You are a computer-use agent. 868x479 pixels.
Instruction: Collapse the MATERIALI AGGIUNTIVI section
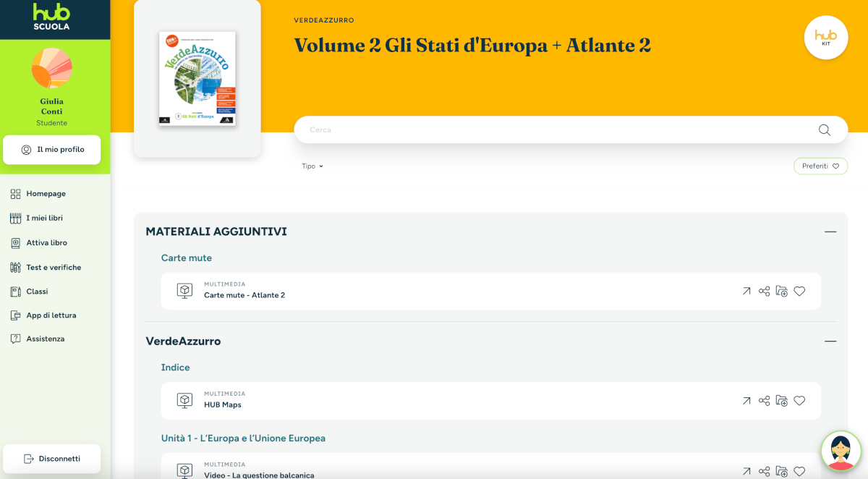pos(830,232)
